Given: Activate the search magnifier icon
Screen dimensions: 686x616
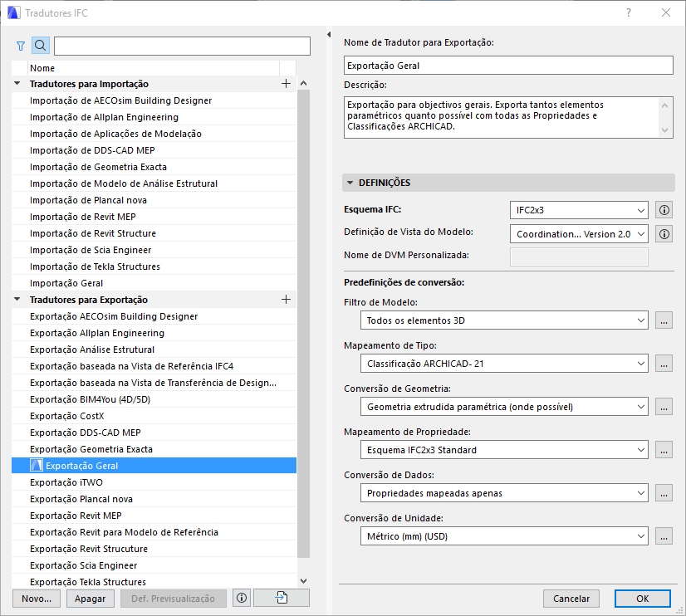Looking at the screenshot, I should click(40, 46).
